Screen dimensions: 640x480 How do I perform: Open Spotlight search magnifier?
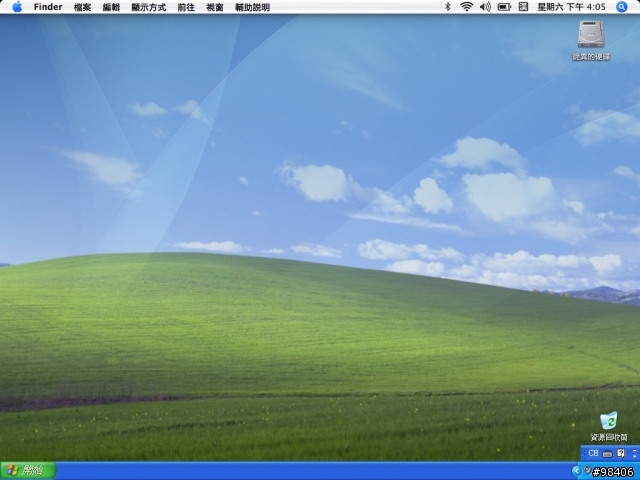pos(622,7)
